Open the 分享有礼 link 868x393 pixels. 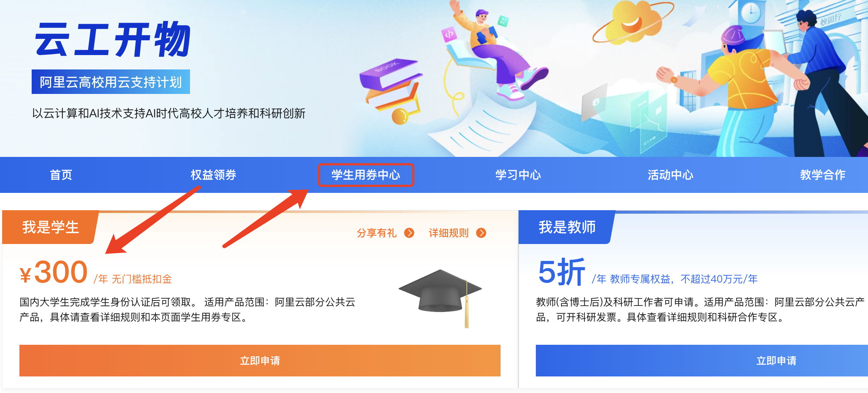[377, 233]
